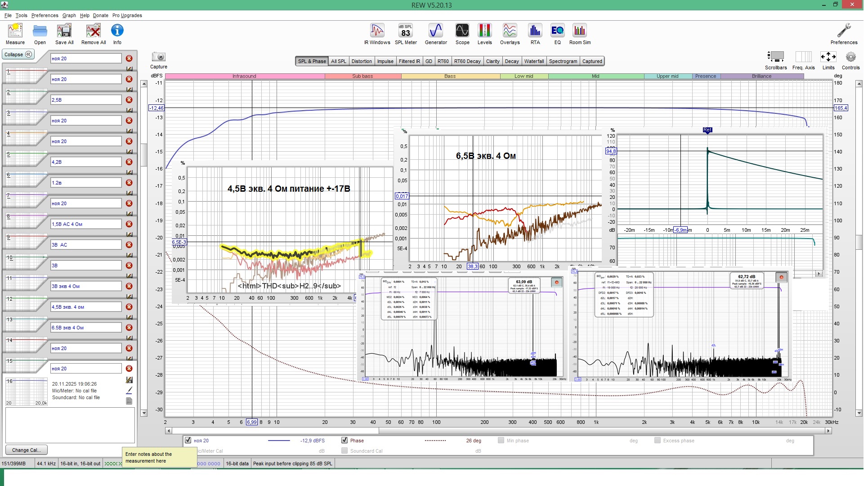Open graph Limits settings
Viewport: 868px width, 486px height.
(828, 57)
